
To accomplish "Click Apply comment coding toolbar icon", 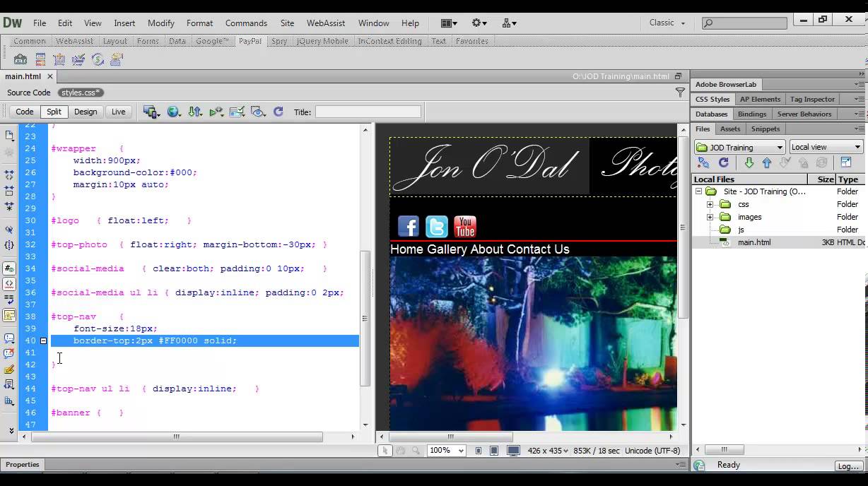I will (9, 338).
